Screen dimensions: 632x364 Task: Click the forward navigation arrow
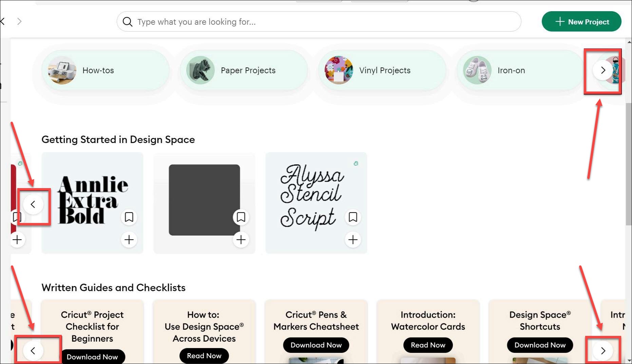(x=19, y=22)
